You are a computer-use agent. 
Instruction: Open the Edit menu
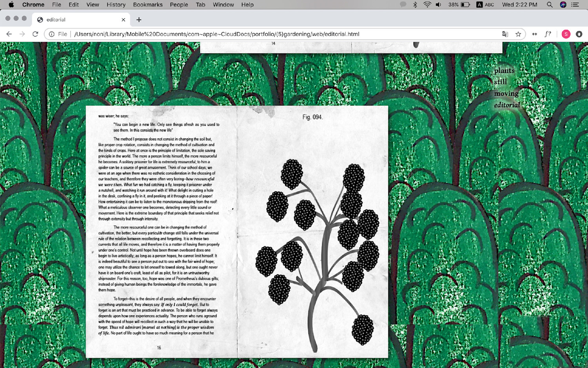click(x=74, y=5)
